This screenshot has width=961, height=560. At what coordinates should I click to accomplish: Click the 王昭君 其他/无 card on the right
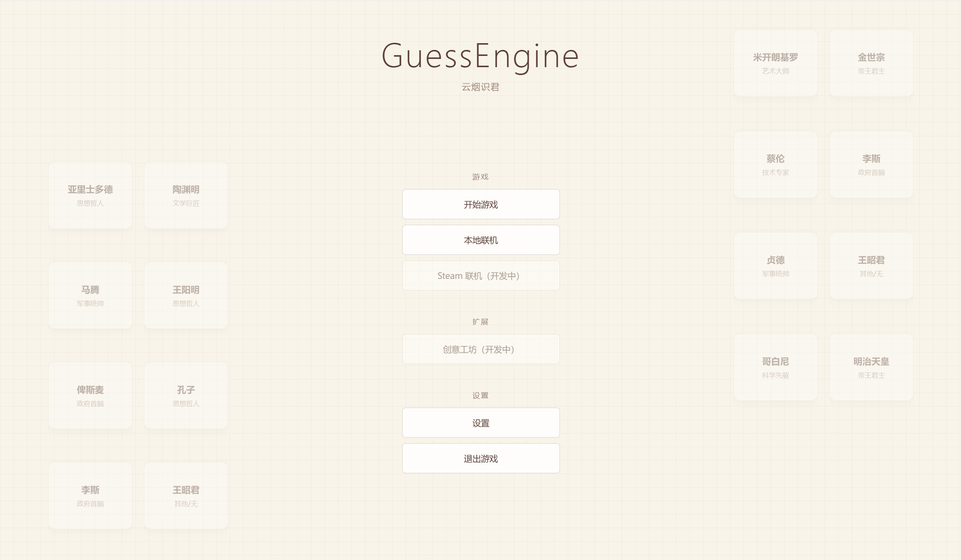coord(871,266)
